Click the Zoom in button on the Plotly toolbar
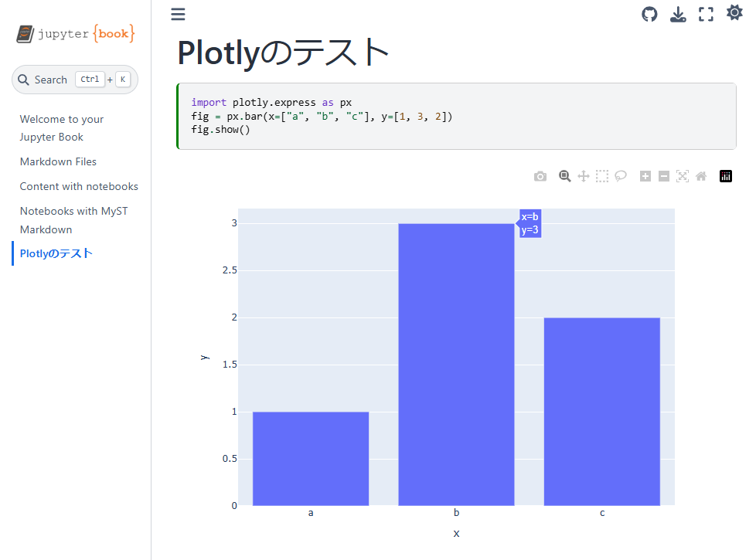 tap(645, 175)
